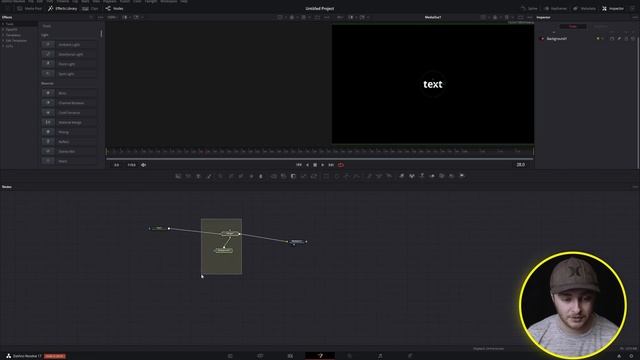Open the Edit page at bottom bar
The height and width of the screenshot is (360, 640).
(290, 356)
